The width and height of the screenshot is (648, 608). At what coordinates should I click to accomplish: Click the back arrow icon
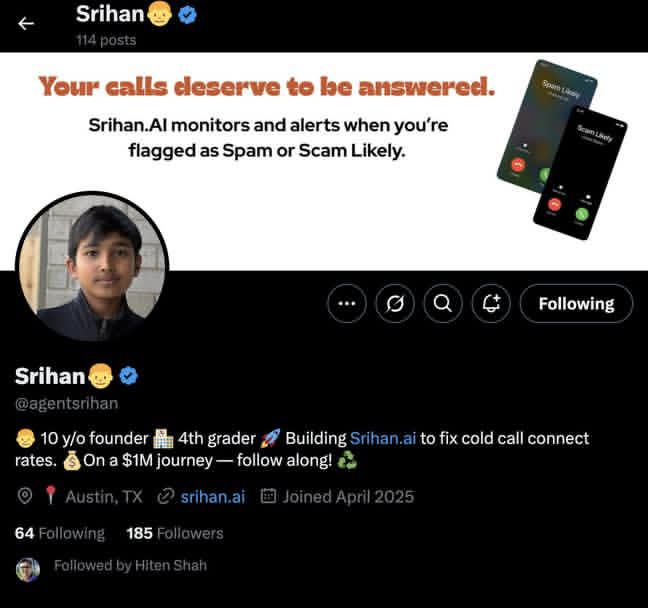26,24
